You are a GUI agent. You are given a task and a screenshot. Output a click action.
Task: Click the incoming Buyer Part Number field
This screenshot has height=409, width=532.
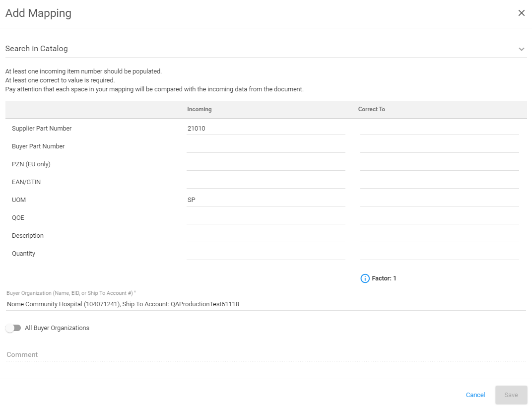(x=266, y=146)
